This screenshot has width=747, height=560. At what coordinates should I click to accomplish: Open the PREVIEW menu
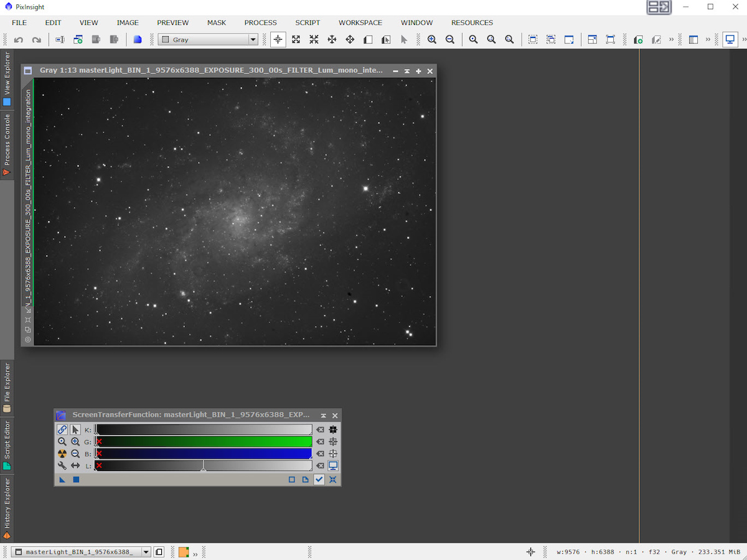(x=172, y=22)
